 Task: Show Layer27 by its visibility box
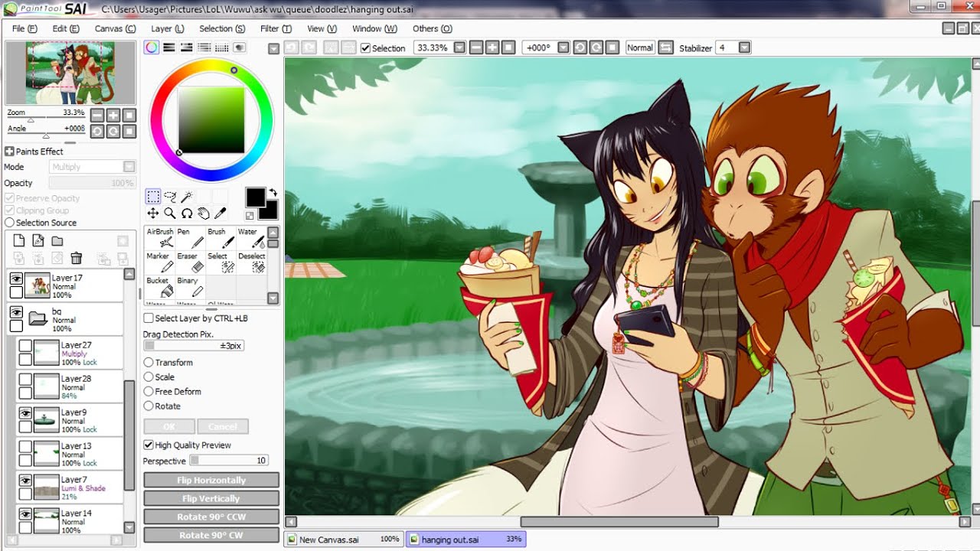tap(25, 347)
